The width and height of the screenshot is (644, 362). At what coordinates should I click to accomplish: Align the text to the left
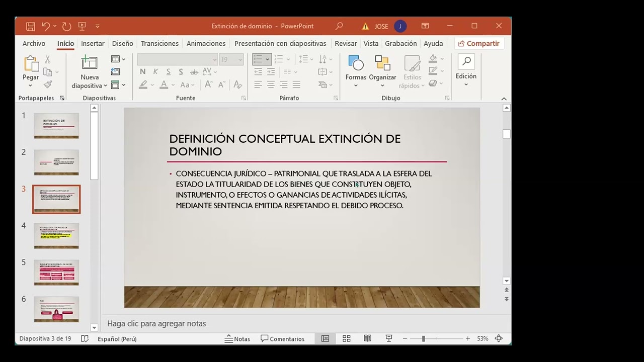258,85
